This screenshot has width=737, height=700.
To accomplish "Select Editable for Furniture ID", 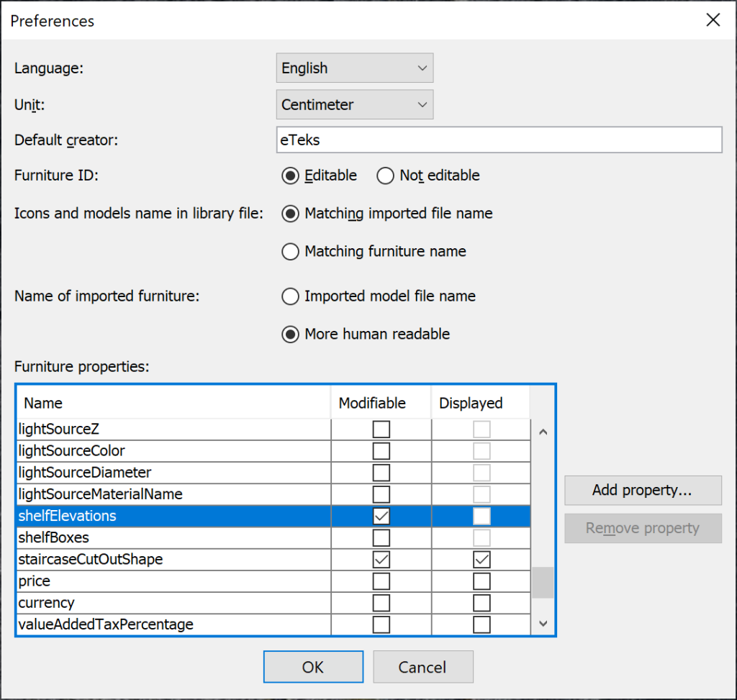I will (291, 176).
